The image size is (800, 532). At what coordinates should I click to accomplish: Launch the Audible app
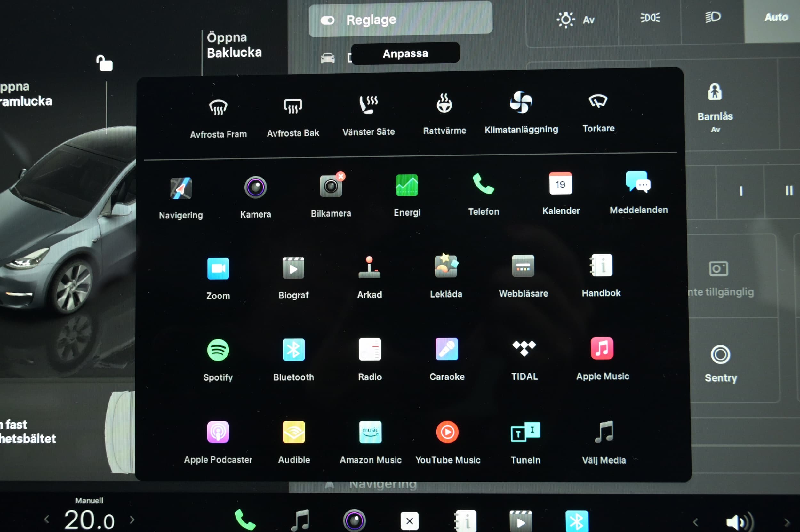(293, 442)
